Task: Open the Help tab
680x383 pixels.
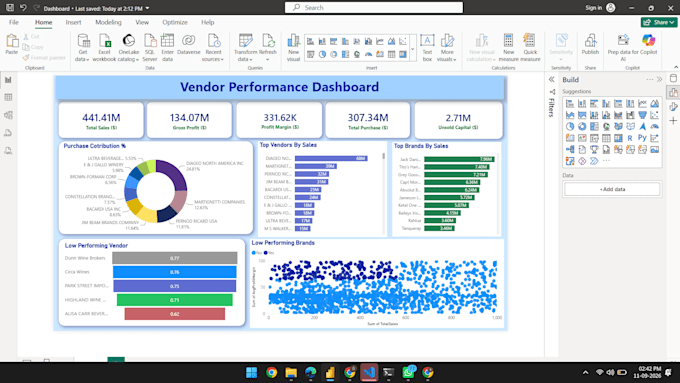Action: pos(207,22)
